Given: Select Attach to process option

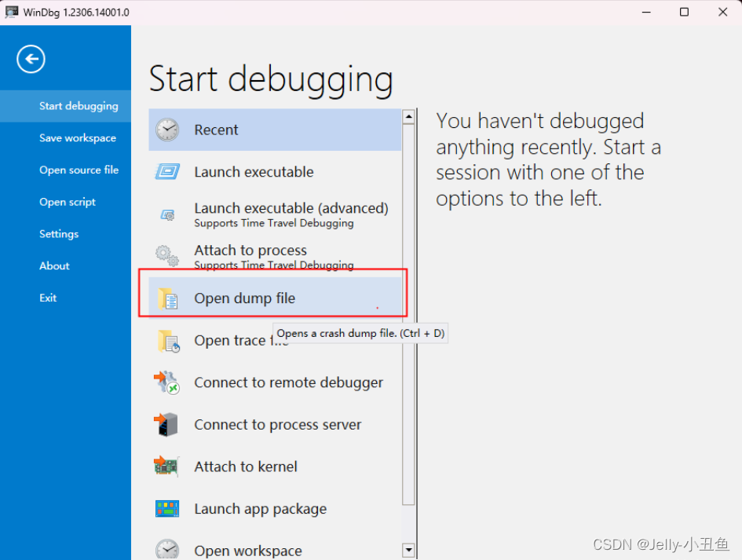Looking at the screenshot, I should coord(275,255).
